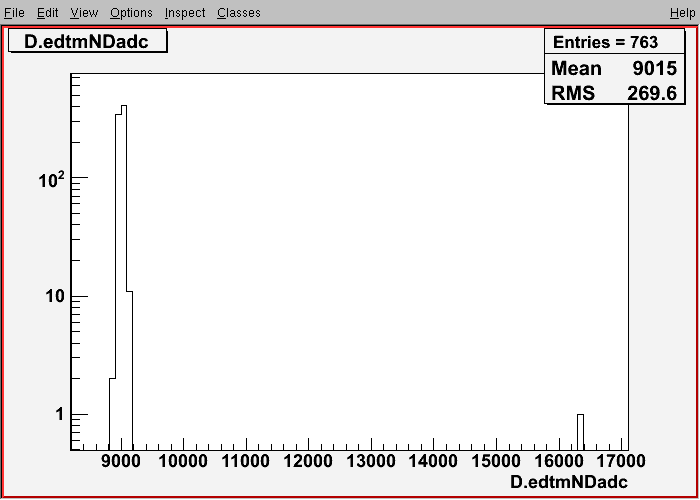Select the D.edtmNDadc histogram title box

point(88,41)
